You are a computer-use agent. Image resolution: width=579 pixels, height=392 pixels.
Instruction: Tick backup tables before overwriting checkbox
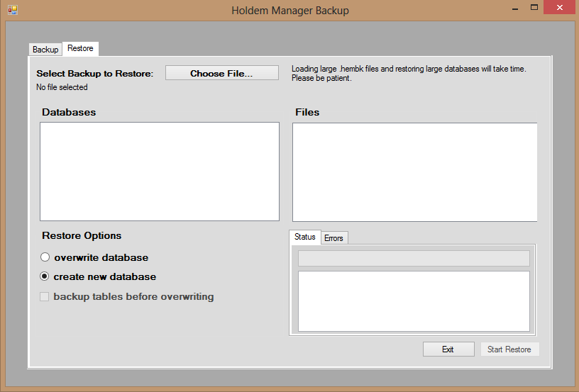pyautogui.click(x=44, y=296)
